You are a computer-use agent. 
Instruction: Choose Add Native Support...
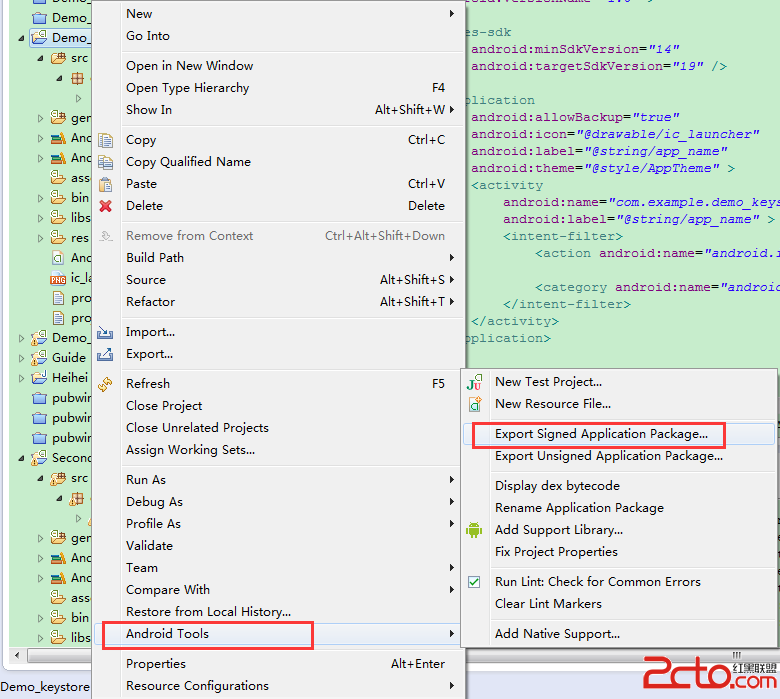pyautogui.click(x=618, y=634)
